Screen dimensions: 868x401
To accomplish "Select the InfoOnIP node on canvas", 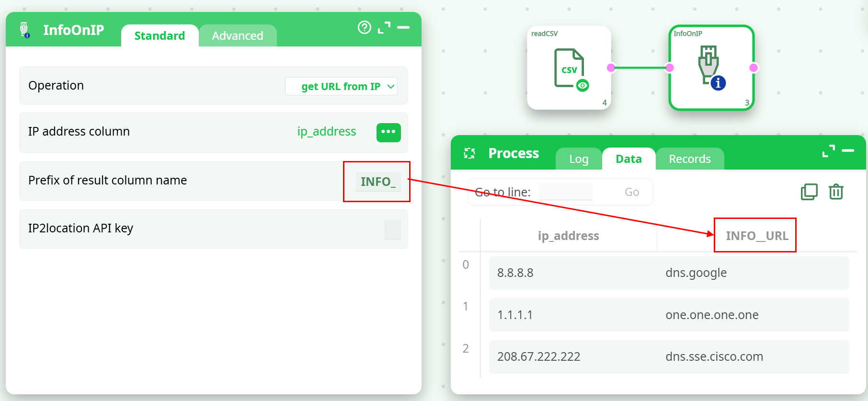I will click(711, 68).
